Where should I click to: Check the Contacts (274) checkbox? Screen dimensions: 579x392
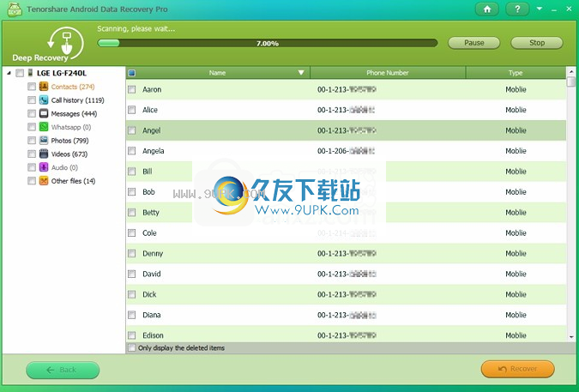[x=32, y=87]
